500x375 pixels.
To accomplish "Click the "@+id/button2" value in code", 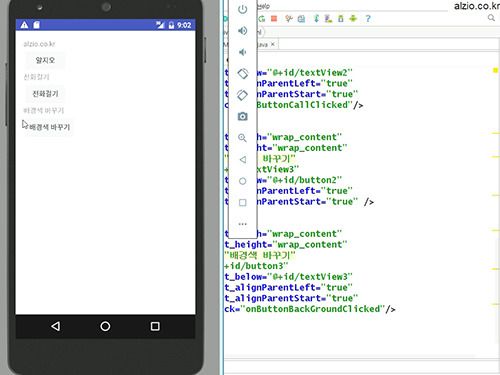I will [x=304, y=180].
